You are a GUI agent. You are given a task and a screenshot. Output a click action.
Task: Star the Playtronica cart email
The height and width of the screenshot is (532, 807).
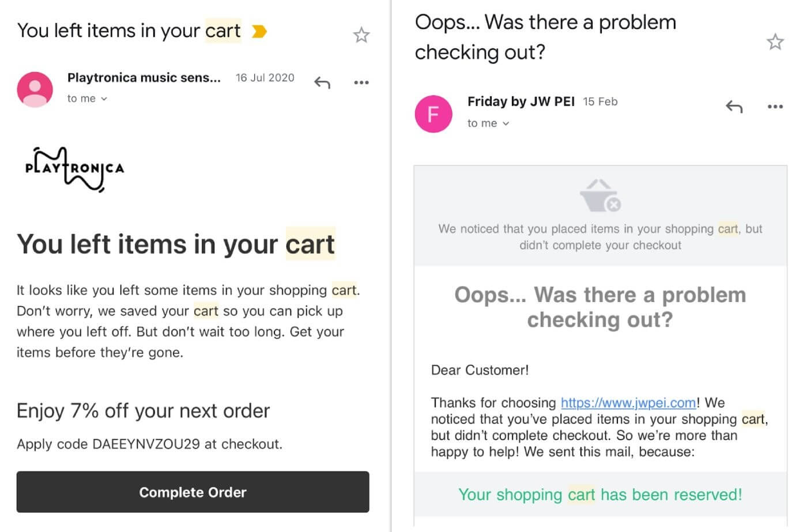[361, 35]
